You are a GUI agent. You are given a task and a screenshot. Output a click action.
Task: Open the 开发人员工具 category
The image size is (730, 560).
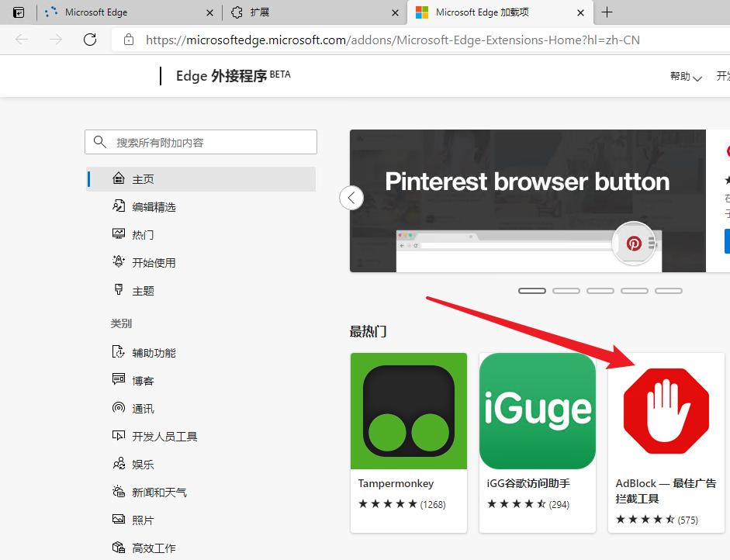click(164, 437)
